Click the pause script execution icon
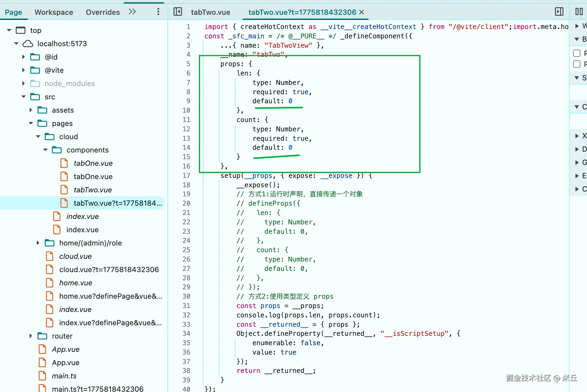This screenshot has width=587, height=392. click(x=579, y=12)
